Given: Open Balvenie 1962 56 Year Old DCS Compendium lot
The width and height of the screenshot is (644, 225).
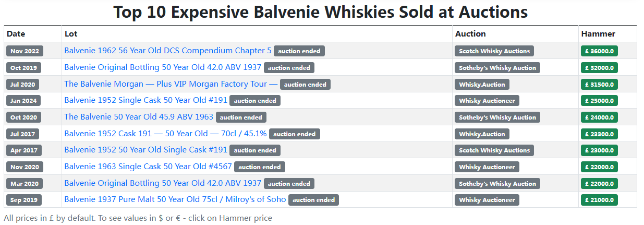Looking at the screenshot, I should click(167, 51).
